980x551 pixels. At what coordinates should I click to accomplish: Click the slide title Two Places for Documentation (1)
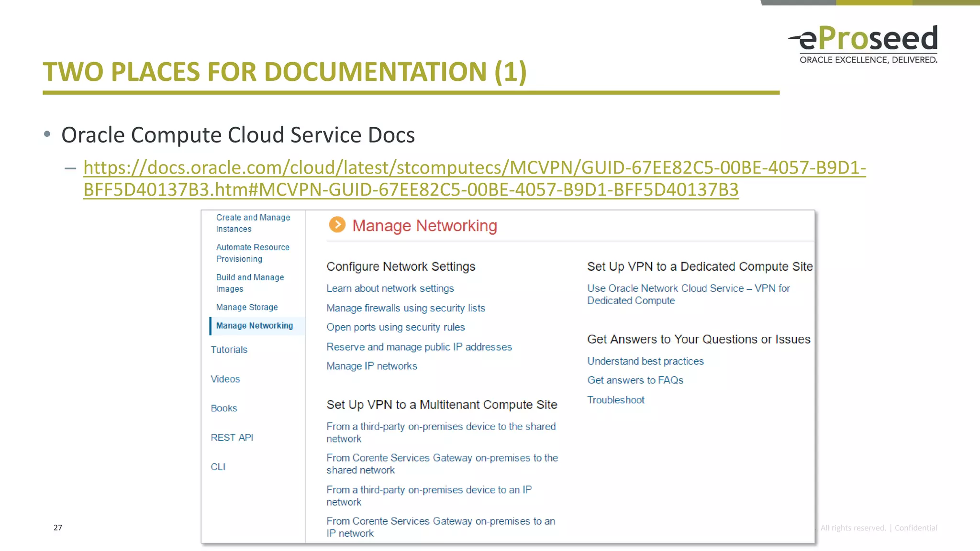(x=285, y=72)
